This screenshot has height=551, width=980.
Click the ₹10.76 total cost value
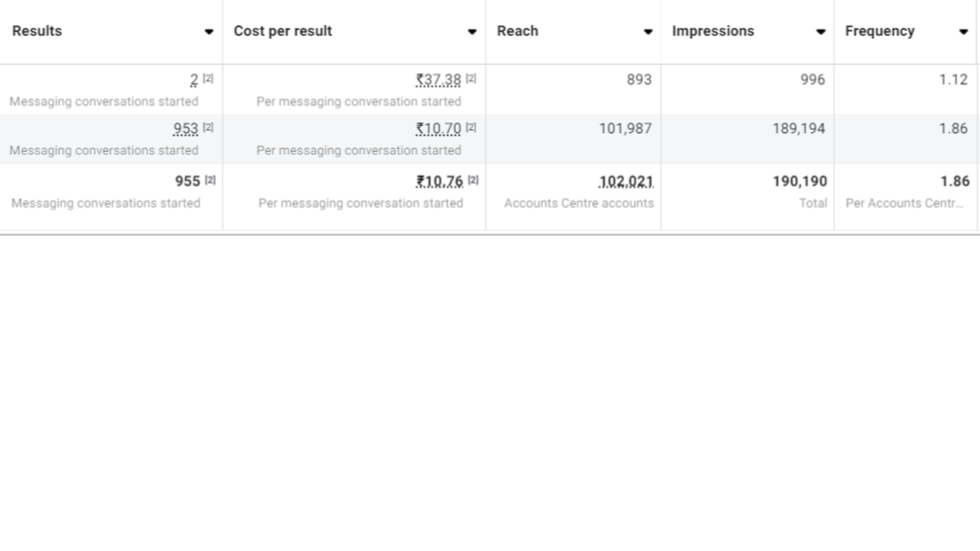[x=439, y=181]
